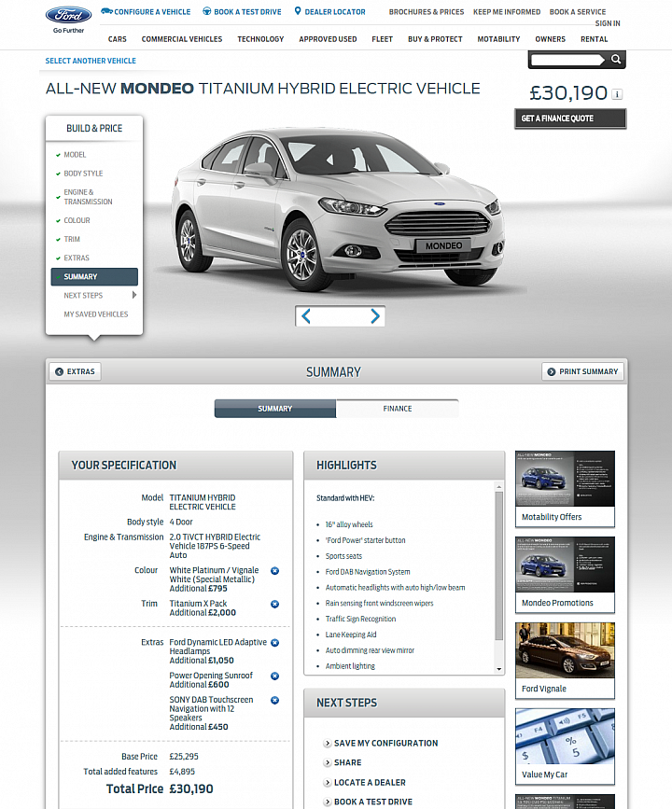This screenshot has height=809, width=672.
Task: Click the Mondeo car image
Action: (338, 209)
